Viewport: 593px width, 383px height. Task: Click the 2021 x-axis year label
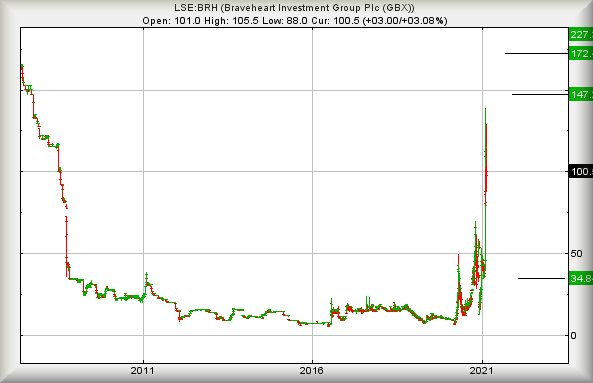point(481,371)
